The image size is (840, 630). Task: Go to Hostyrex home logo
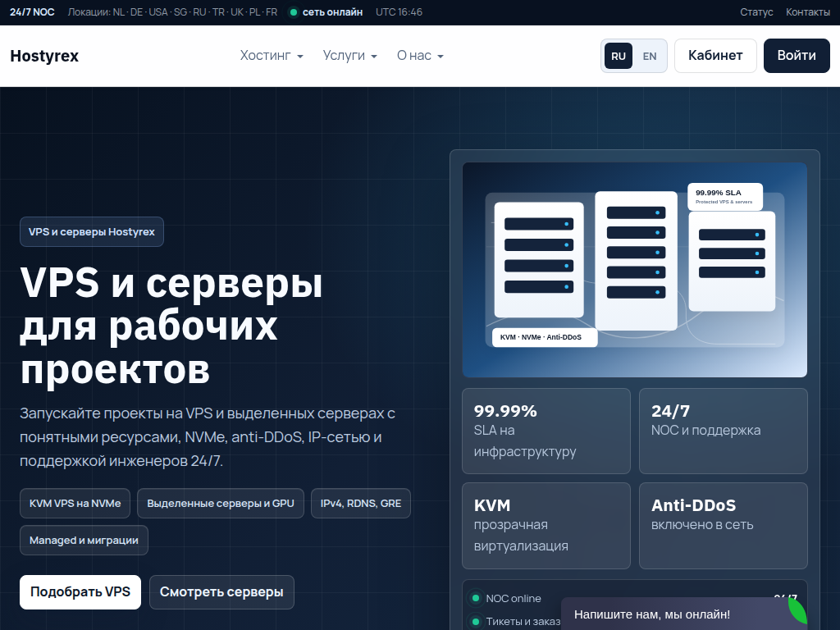[44, 56]
